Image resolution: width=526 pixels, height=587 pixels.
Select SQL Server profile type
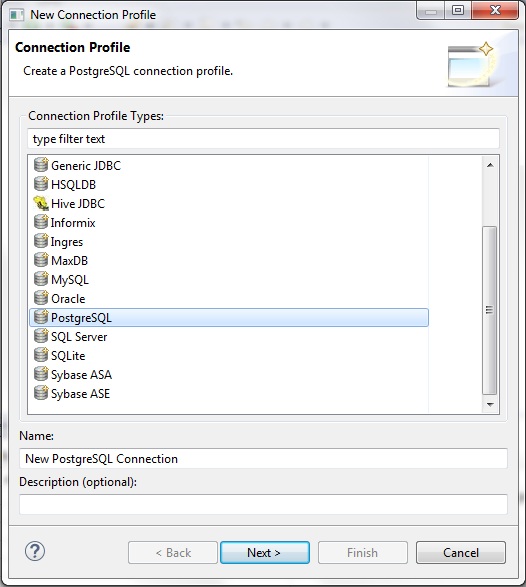pos(79,337)
